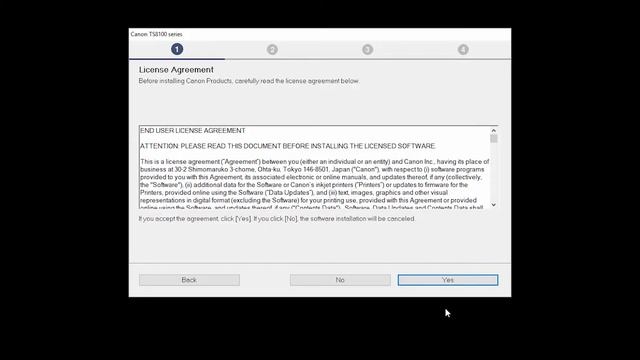640x360 pixels.
Task: Select step 3 indicator circle
Action: 367,49
